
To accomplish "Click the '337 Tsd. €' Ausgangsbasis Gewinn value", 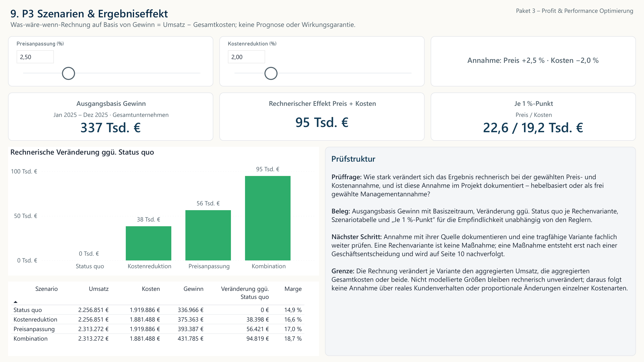I will [111, 128].
